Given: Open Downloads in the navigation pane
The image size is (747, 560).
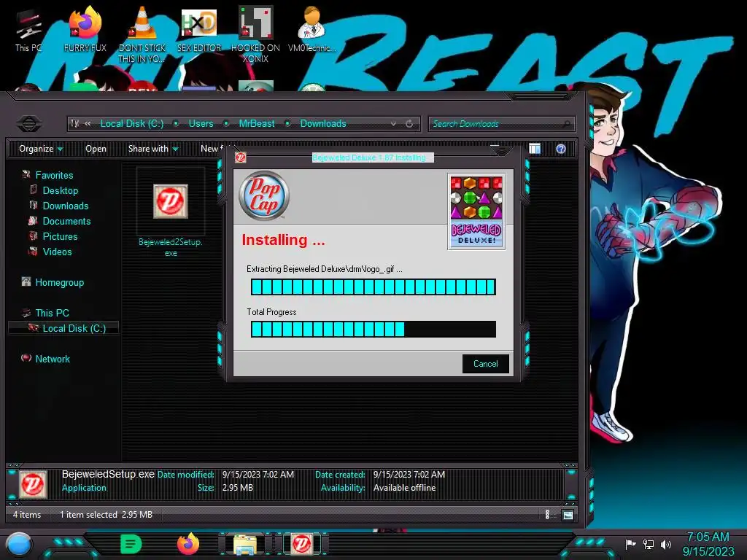Looking at the screenshot, I should pyautogui.click(x=66, y=206).
